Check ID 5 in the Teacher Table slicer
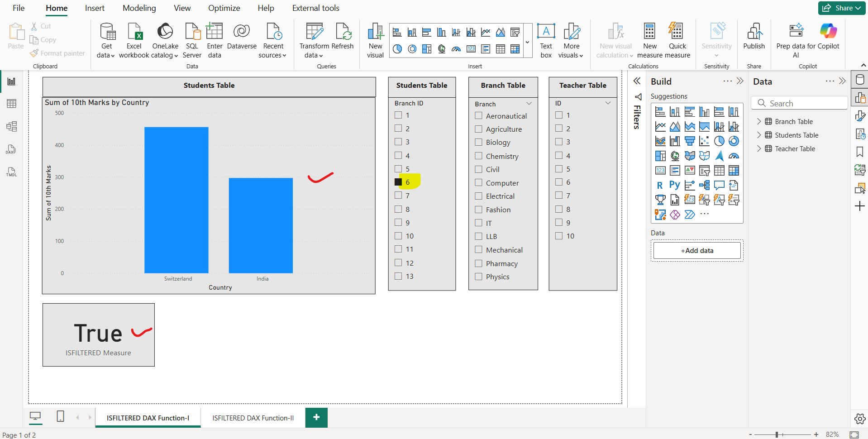Image resolution: width=868 pixels, height=439 pixels. coord(558,169)
